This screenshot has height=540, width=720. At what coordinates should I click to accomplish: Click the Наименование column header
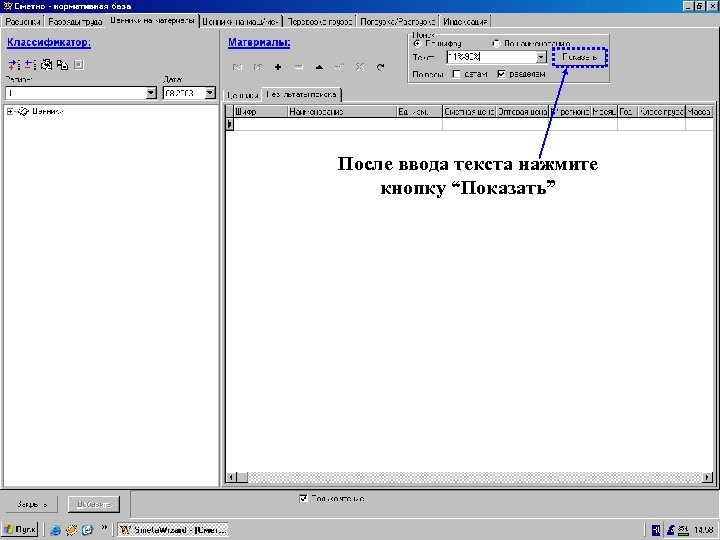pos(342,112)
